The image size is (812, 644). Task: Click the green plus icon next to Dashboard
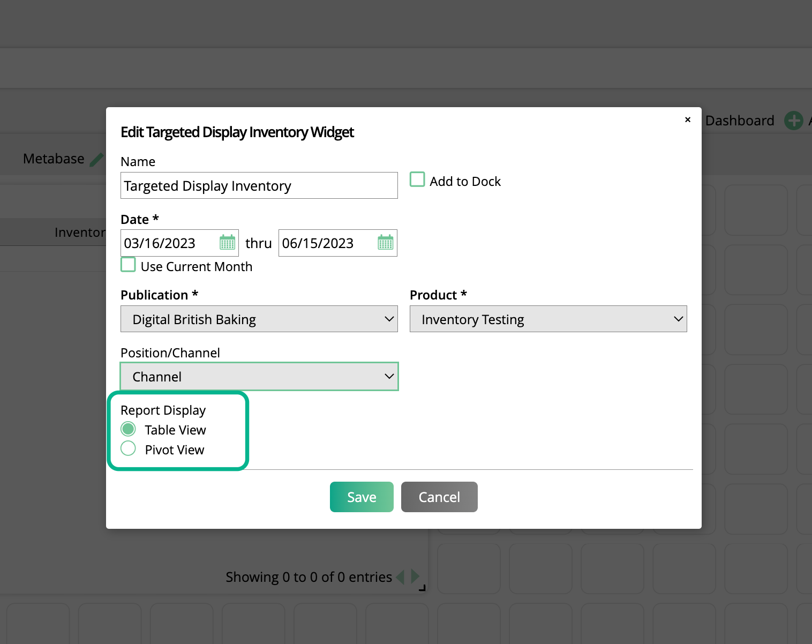[793, 120]
